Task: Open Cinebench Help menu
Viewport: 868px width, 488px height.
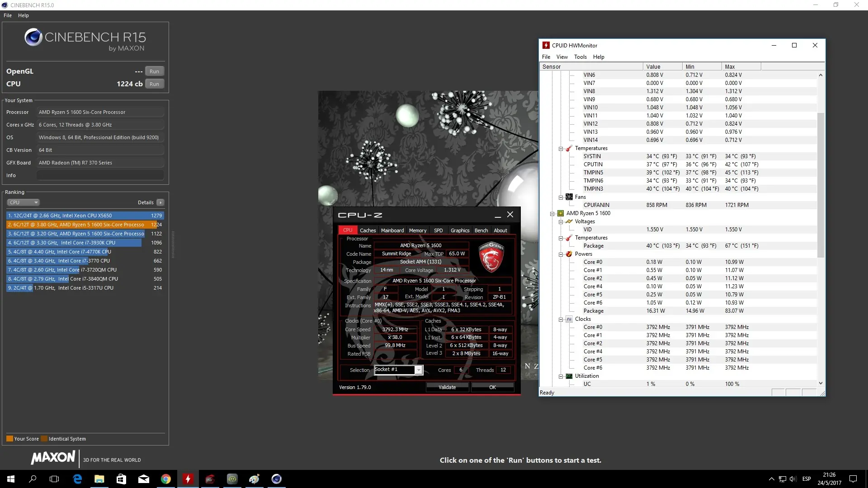Action: coord(24,15)
